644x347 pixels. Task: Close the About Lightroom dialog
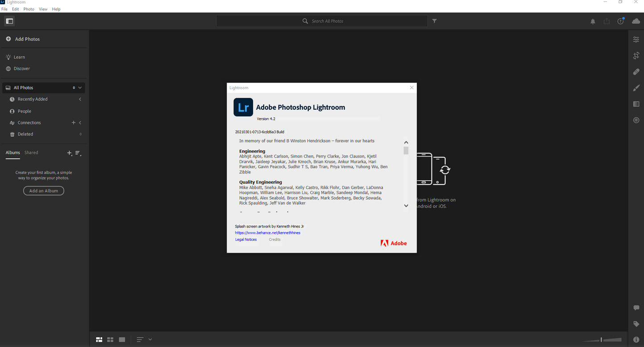411,87
